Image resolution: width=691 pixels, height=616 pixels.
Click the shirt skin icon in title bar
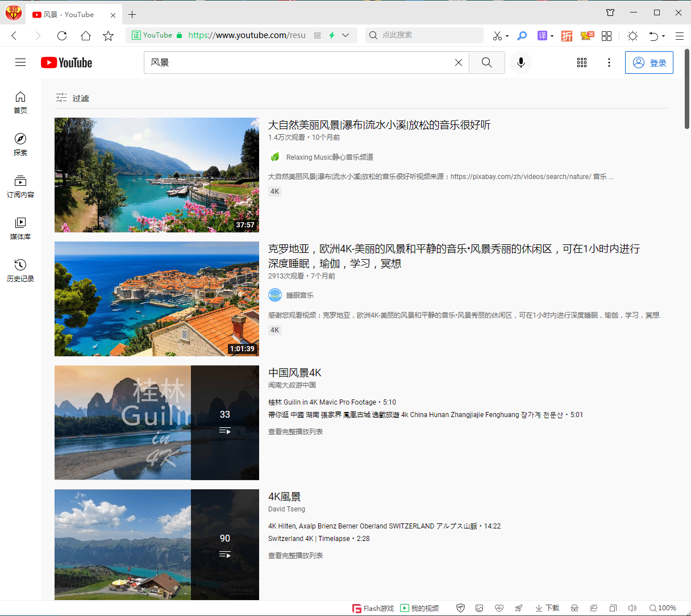click(610, 13)
